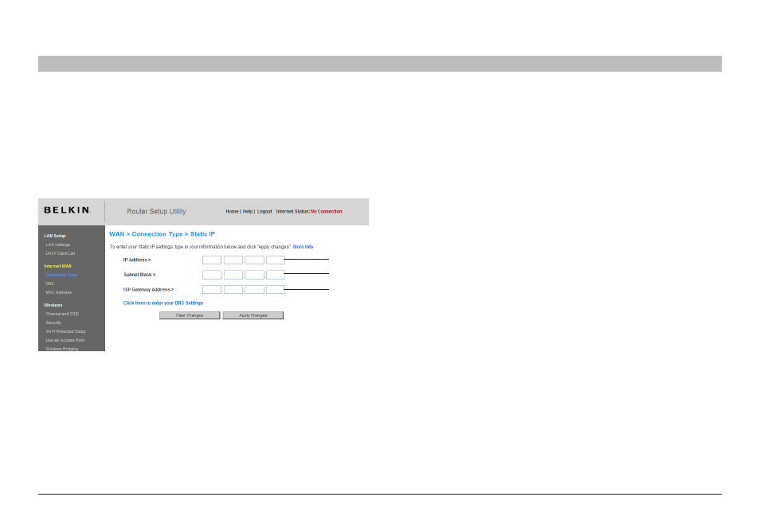Click the No Connection internet status
Screen dimensions: 760x532
326,212
